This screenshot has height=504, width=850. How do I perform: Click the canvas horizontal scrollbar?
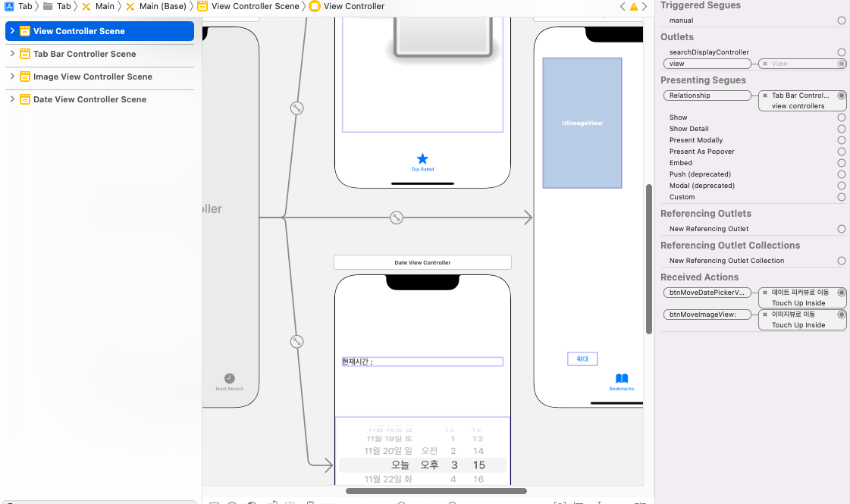[437, 491]
